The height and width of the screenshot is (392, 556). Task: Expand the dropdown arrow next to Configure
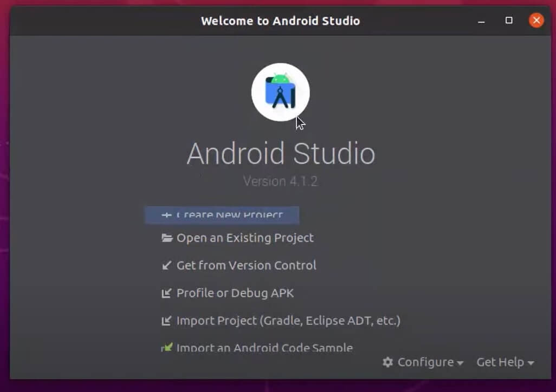pos(460,363)
